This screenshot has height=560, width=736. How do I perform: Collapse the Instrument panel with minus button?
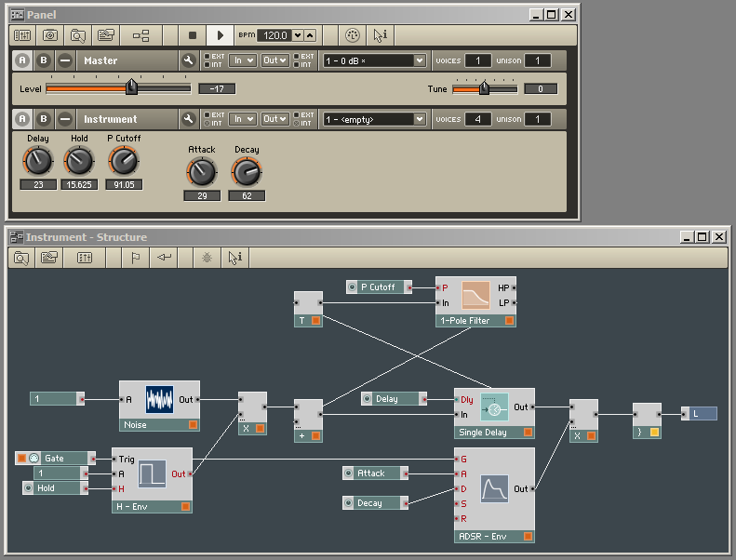[65, 119]
